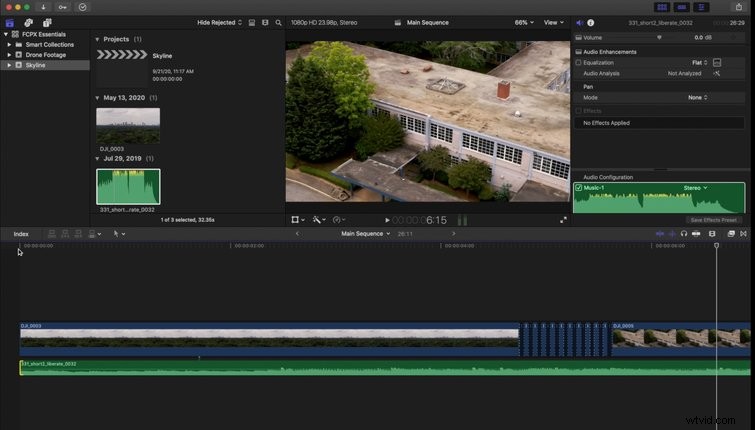Show the Effects browser icon
Viewport: 755px width, 430px height.
tap(731, 234)
